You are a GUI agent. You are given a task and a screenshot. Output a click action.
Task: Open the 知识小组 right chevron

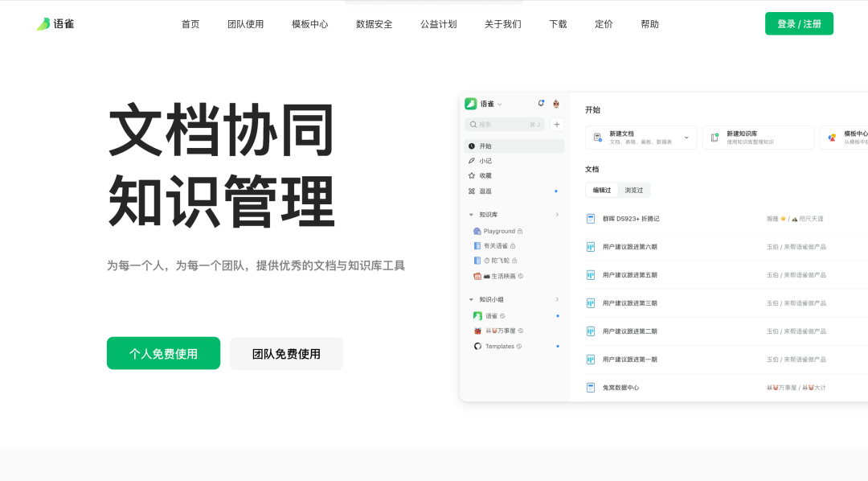click(557, 300)
